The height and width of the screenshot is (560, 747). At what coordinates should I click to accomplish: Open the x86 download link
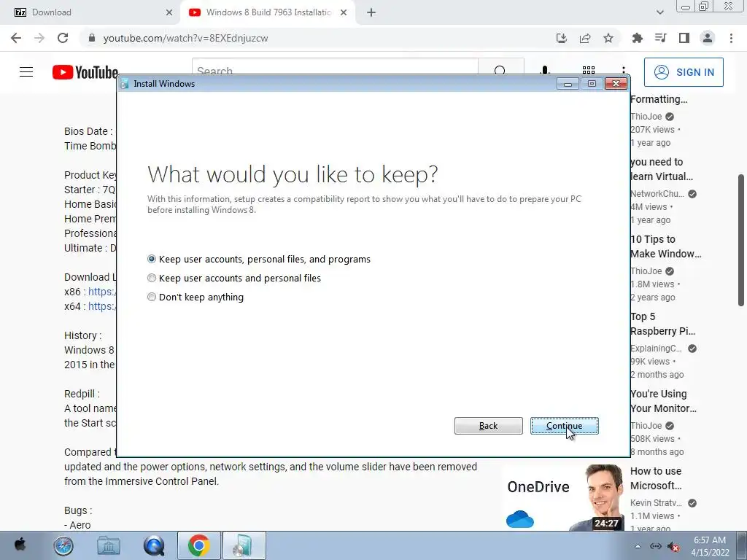(102, 292)
